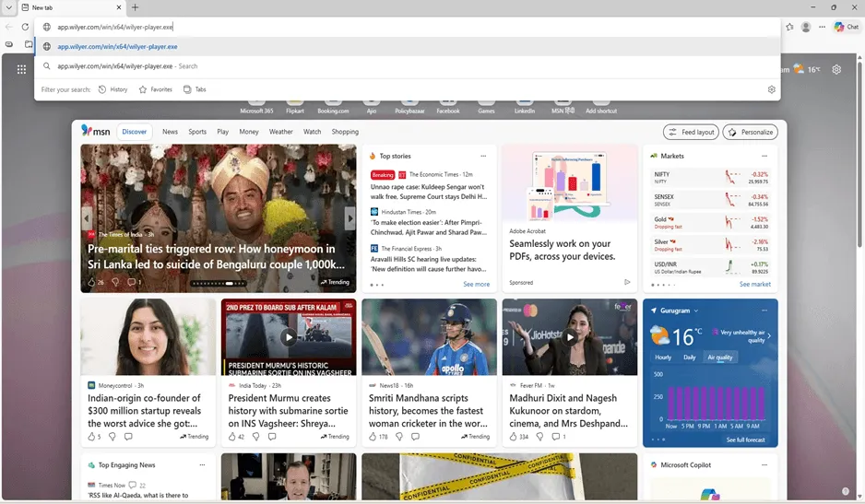Like the Sri Lanka honeymoon story
This screenshot has width=865, height=504.
pos(95,282)
